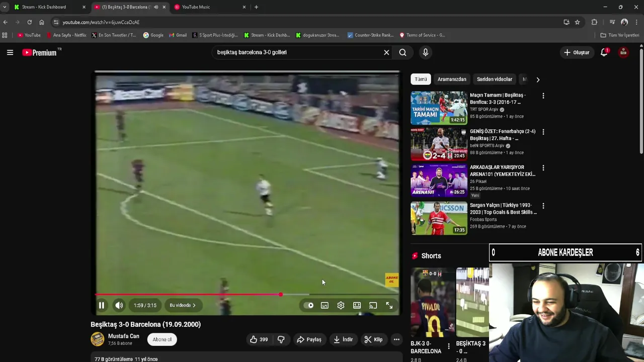
Task: Show more filter chips with right arrow
Action: click(x=538, y=79)
